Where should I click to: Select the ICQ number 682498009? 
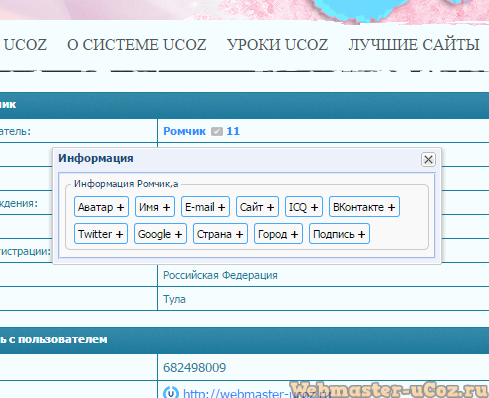[194, 368]
